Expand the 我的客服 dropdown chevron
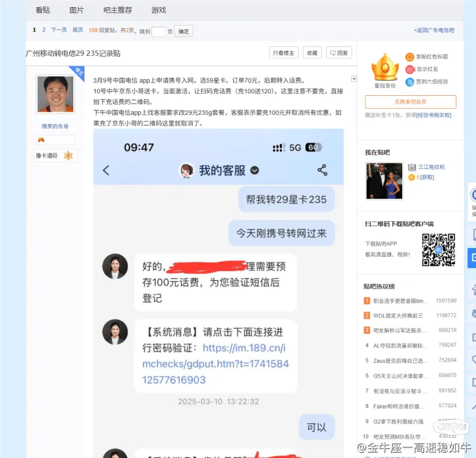The width and height of the screenshot is (476, 458). [x=255, y=171]
